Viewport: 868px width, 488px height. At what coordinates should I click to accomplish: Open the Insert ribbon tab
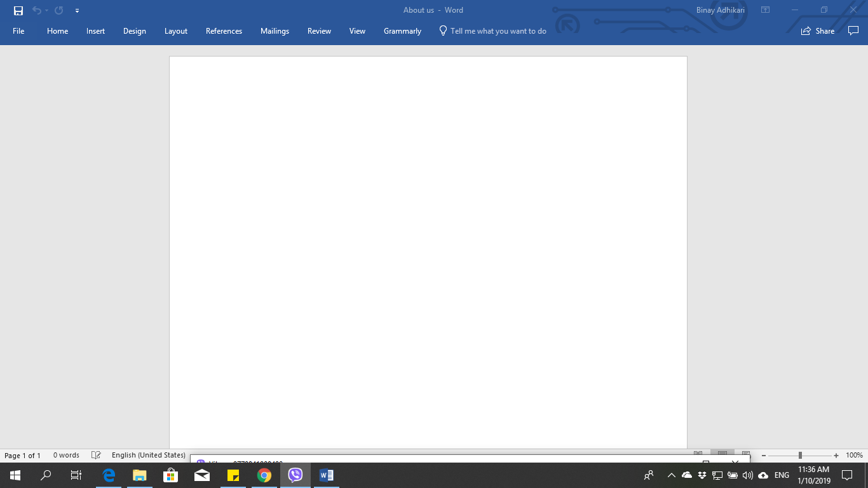[95, 31]
